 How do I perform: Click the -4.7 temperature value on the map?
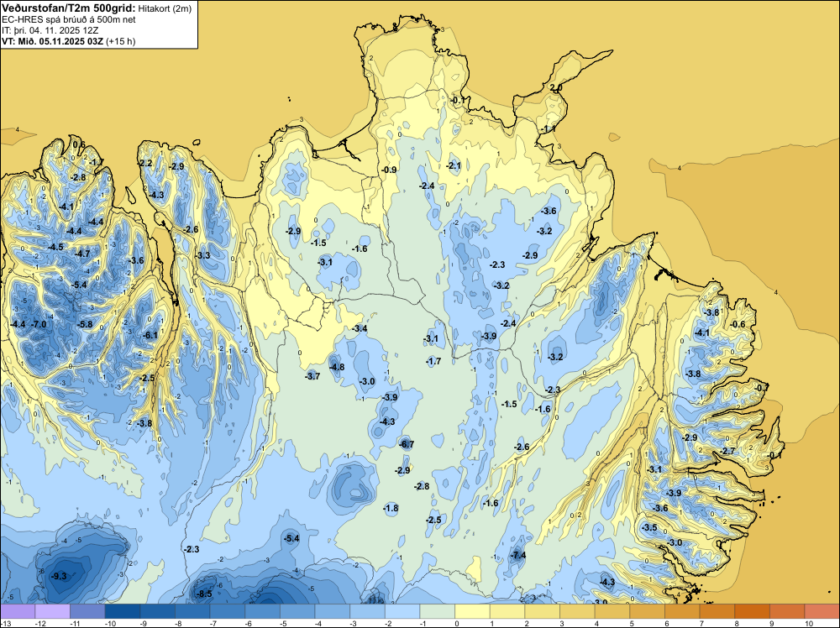[x=82, y=254]
